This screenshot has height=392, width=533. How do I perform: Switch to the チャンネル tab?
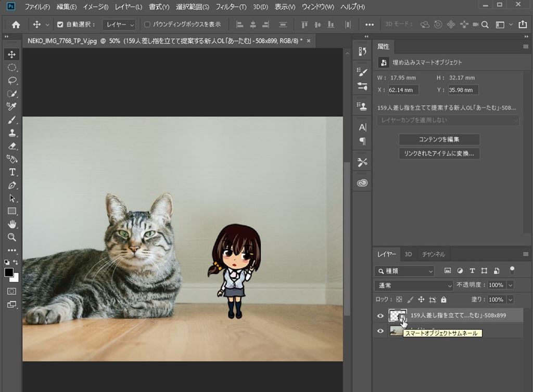coord(433,254)
